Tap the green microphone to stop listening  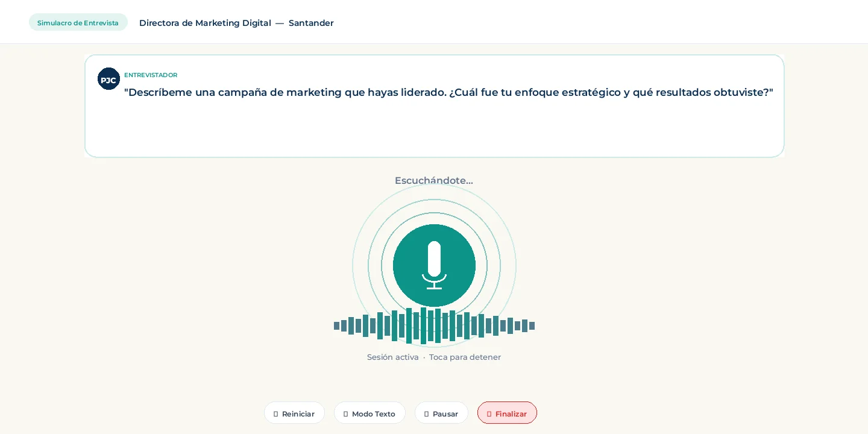click(x=434, y=265)
